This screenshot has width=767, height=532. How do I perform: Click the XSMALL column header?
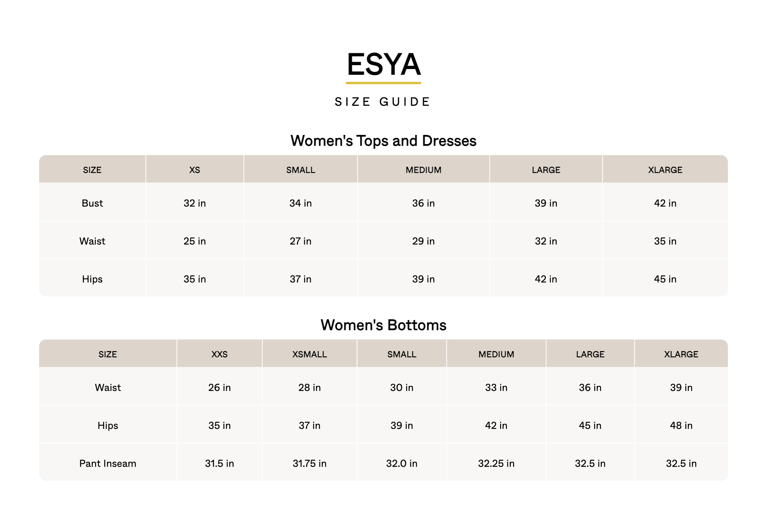tap(309, 354)
